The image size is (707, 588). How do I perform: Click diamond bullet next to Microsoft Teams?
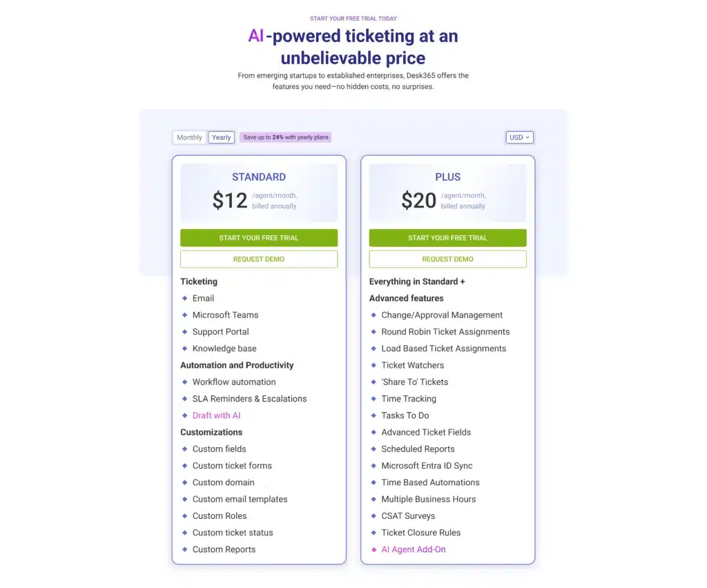coord(184,315)
